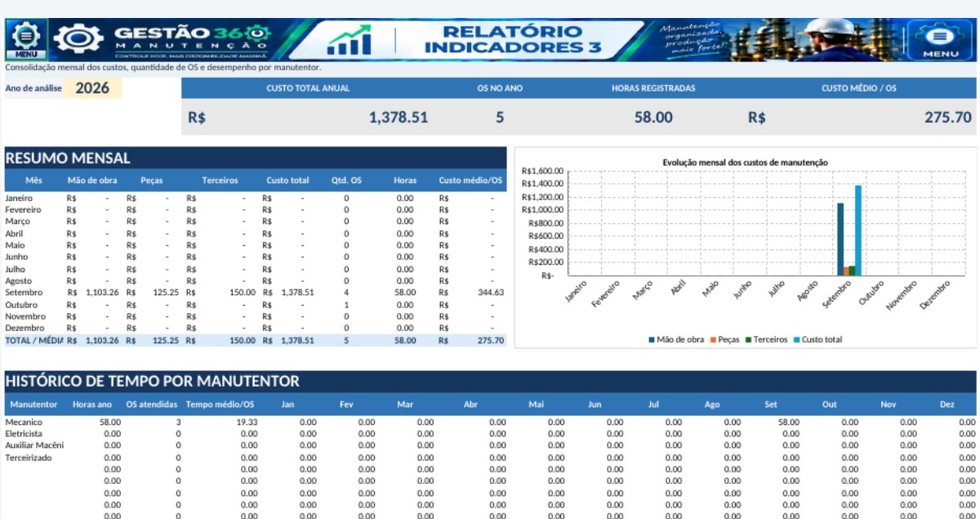Select the 1,378.51 value under CUSTO TOTAL ANUAL
980x519 pixels.
click(399, 117)
